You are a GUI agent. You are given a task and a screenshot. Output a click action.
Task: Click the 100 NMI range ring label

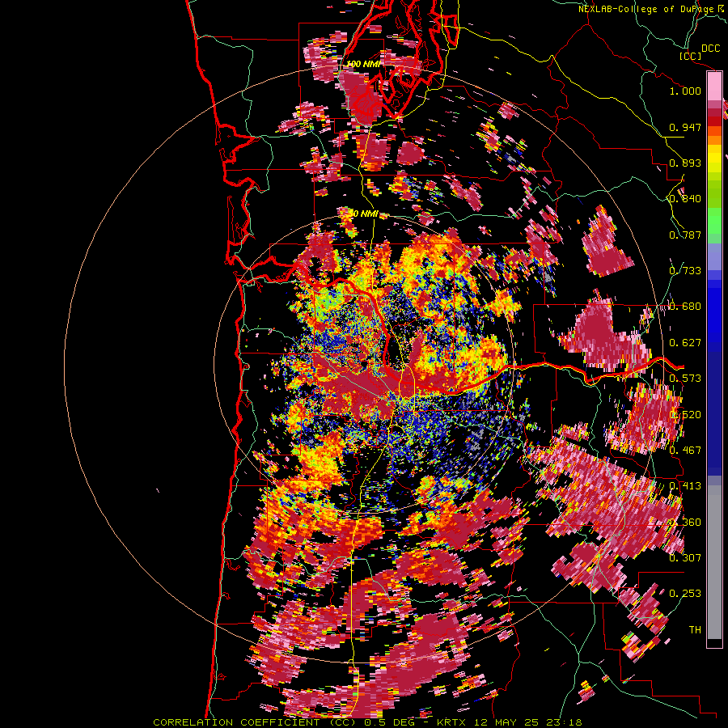pyautogui.click(x=363, y=64)
